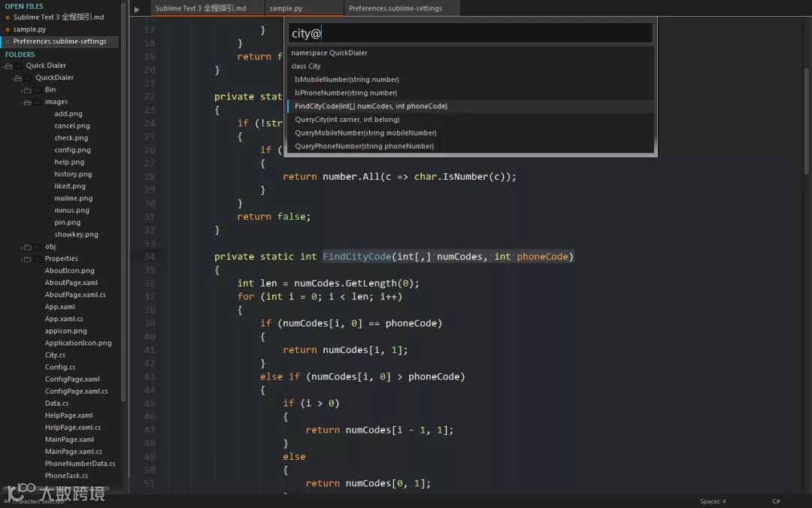Select Preferences.sublime-settings in Open Files list
This screenshot has height=508, width=812.
59,41
